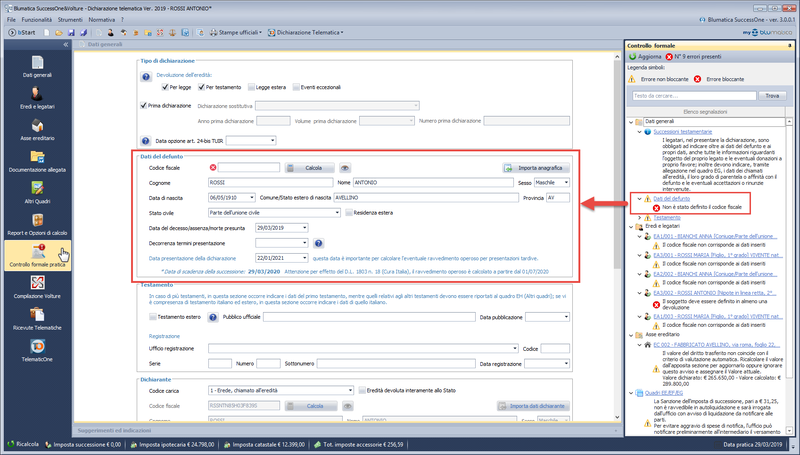
Task: Open EA1/001 BIANCHI ANNA tree link
Action: (715, 236)
